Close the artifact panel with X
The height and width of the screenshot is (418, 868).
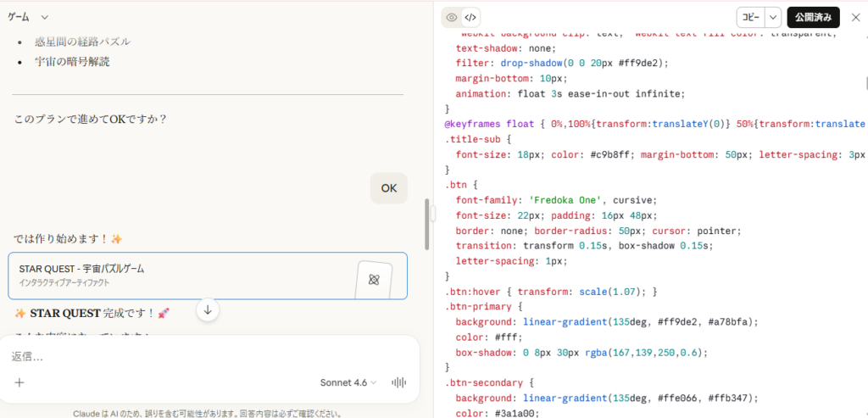[x=854, y=17]
